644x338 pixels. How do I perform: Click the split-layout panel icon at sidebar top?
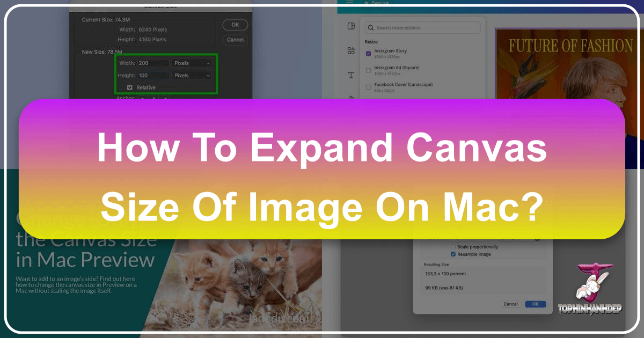tap(351, 26)
